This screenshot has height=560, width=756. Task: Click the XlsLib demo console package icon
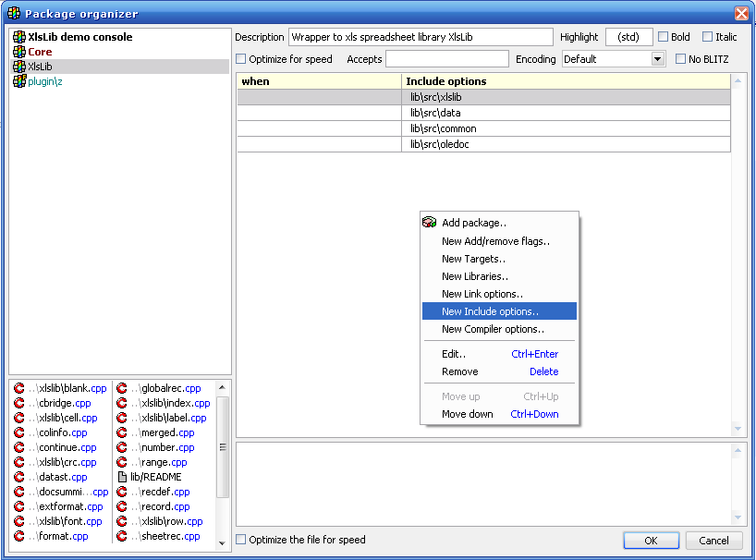[x=19, y=37]
